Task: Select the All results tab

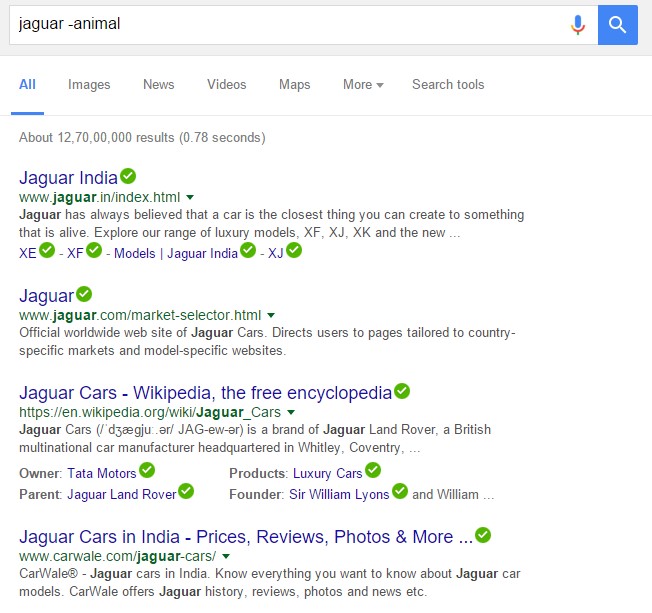Action: click(27, 84)
